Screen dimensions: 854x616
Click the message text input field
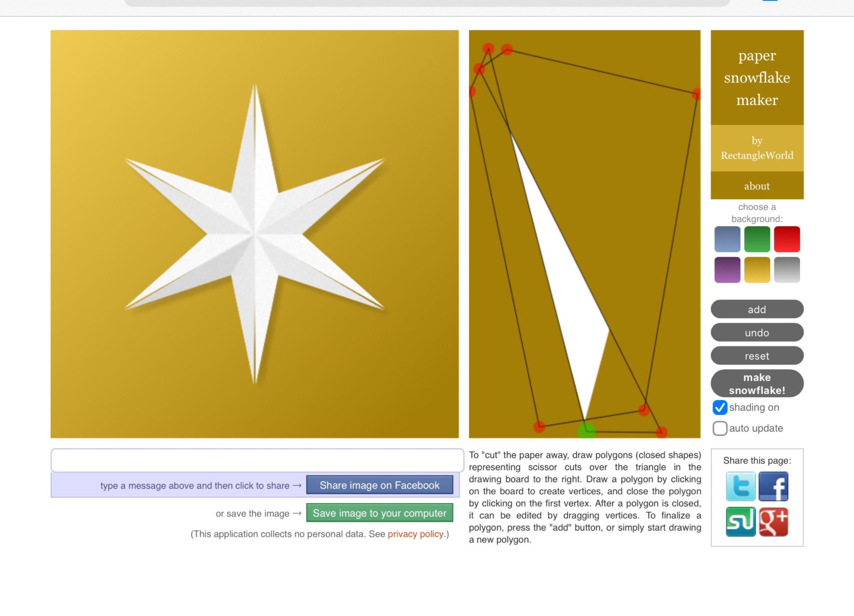[257, 460]
